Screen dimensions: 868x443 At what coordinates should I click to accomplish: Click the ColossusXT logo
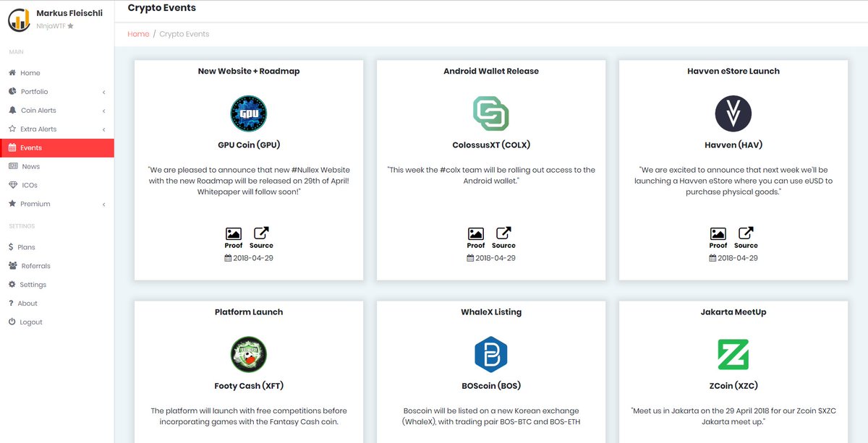pyautogui.click(x=491, y=113)
